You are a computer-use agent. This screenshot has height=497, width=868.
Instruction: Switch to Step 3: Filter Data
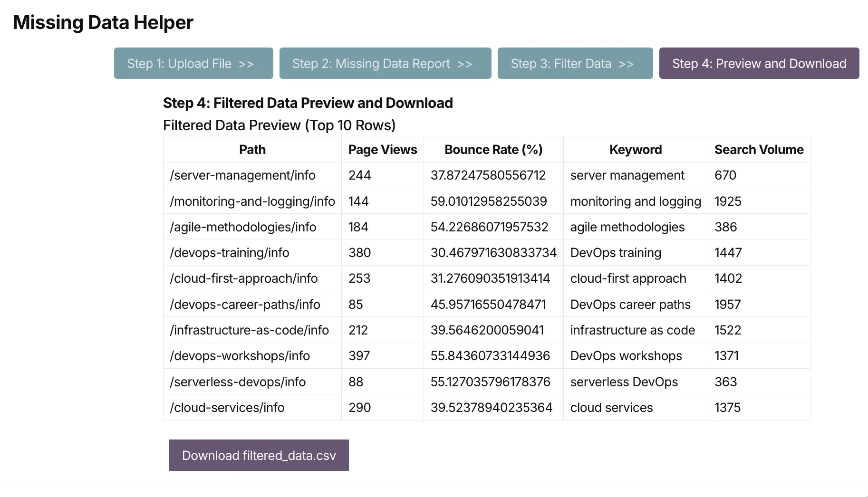click(x=575, y=63)
